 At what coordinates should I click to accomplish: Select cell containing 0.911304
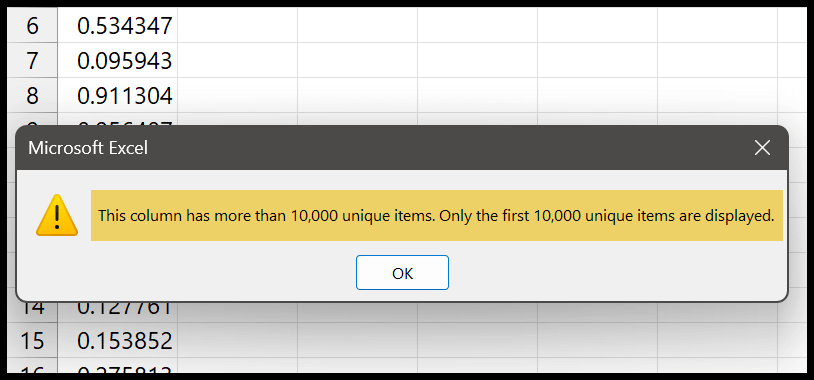click(x=118, y=95)
